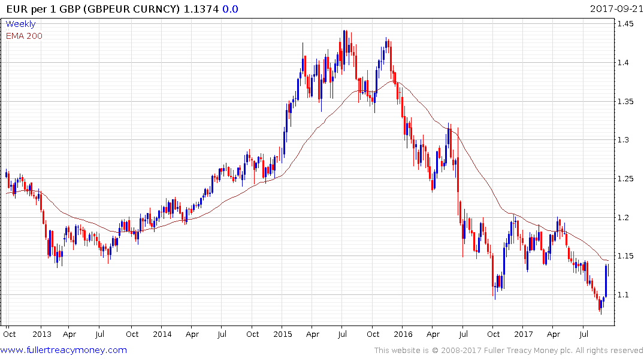Click the 1.3 price axis label
Screen dimensions: 644x359
pyautogui.click(x=623, y=140)
